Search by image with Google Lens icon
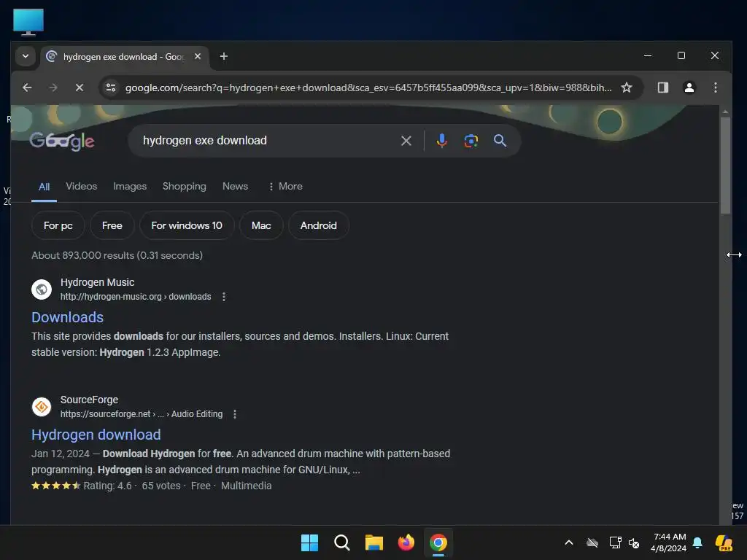The height and width of the screenshot is (560, 747). point(471,141)
